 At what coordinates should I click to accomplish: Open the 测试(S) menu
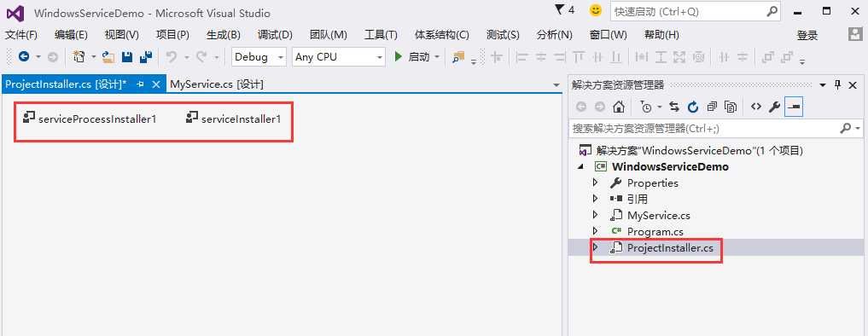(503, 35)
